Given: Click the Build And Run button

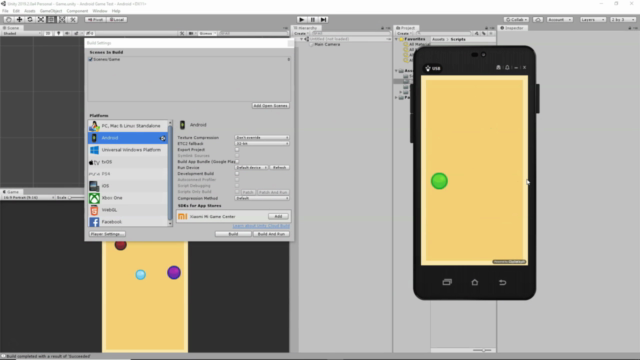Looking at the screenshot, I should 271,234.
